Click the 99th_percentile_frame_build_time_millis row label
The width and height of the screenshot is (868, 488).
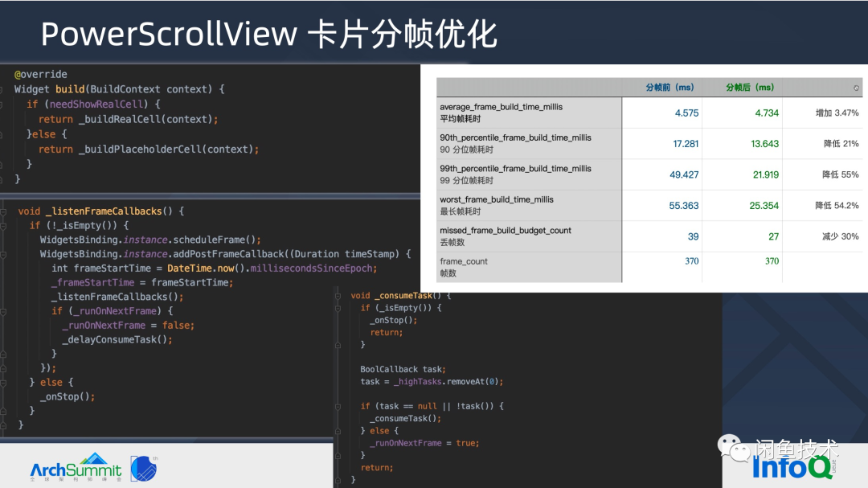tap(515, 174)
